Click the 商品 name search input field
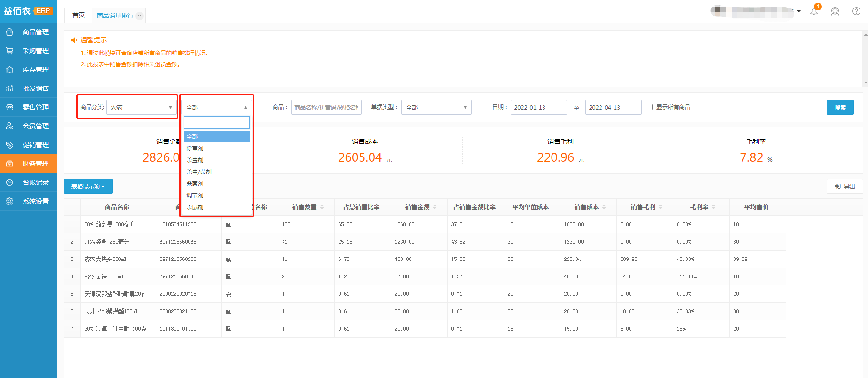Screen dimensions: 868x378 click(326, 107)
